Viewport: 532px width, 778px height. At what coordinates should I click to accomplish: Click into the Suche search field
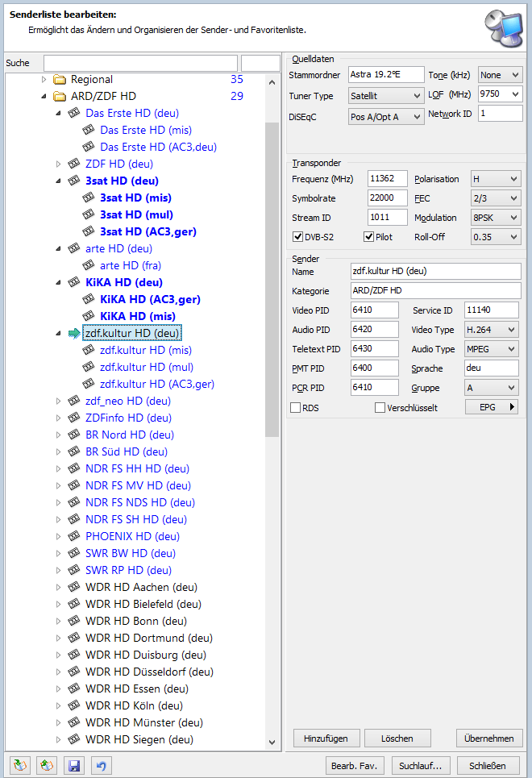(x=140, y=63)
